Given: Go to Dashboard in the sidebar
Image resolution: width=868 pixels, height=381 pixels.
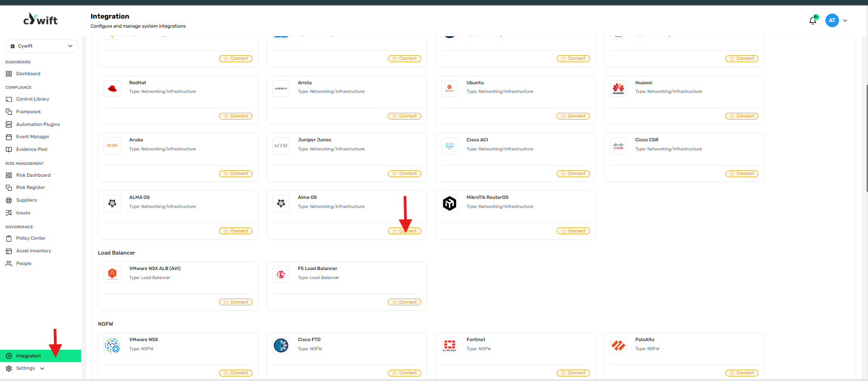Looking at the screenshot, I should click(x=28, y=74).
